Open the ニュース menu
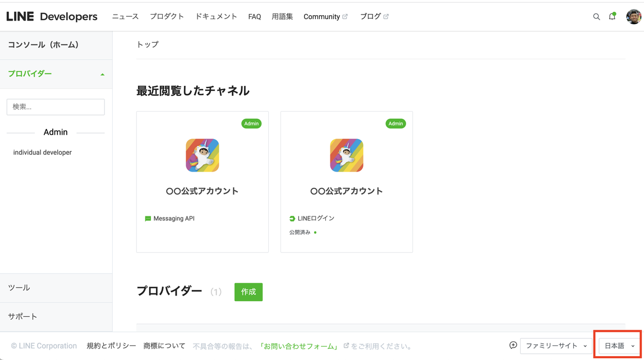The width and height of the screenshot is (644, 360). pyautogui.click(x=125, y=17)
